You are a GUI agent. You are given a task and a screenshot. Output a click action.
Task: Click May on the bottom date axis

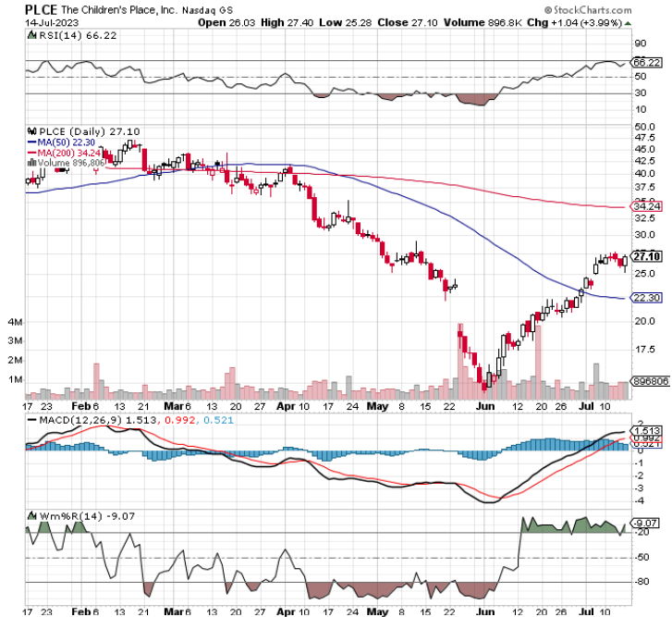tap(377, 611)
